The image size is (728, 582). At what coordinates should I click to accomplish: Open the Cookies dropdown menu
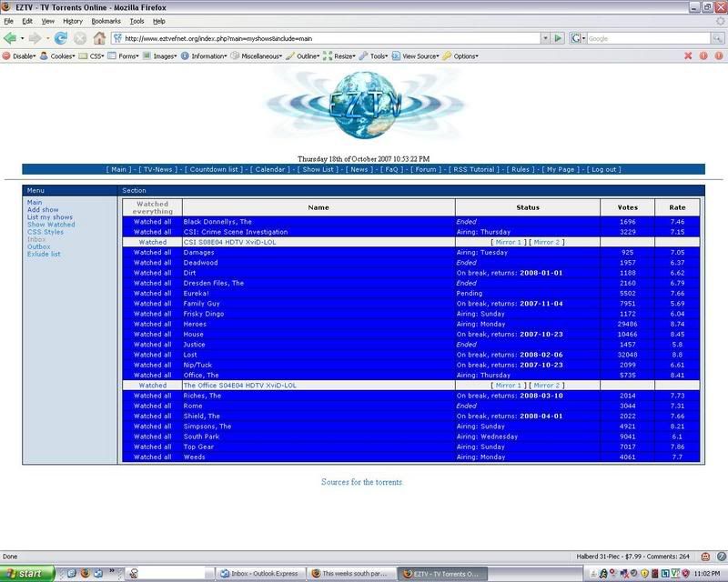(x=63, y=56)
